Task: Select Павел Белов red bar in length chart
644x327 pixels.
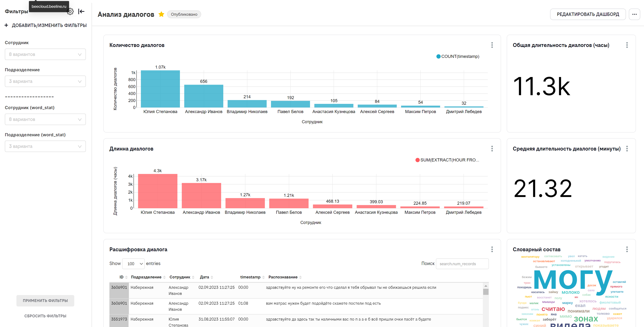Action: 289,203
